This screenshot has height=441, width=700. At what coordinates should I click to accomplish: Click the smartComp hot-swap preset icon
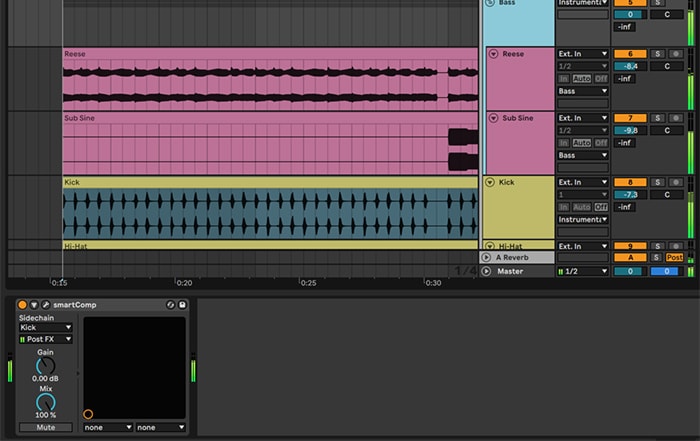coord(170,305)
